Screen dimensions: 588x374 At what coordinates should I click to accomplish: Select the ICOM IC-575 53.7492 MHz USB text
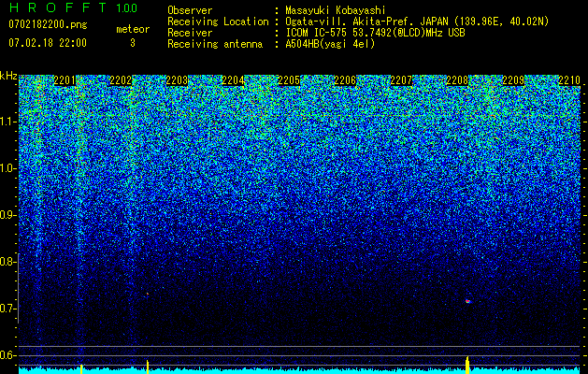coord(375,33)
